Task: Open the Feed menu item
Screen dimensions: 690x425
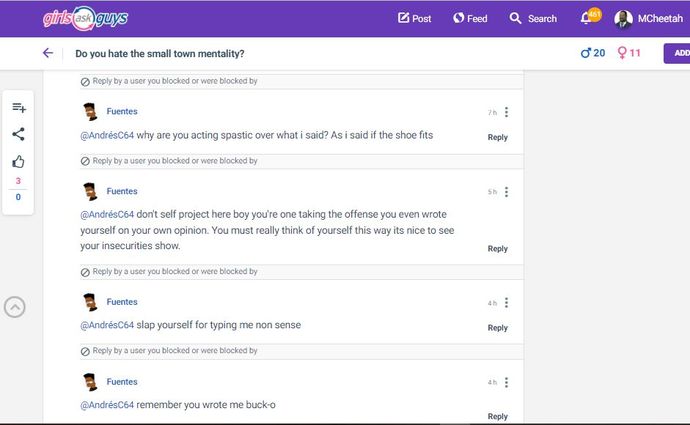Action: tap(470, 18)
